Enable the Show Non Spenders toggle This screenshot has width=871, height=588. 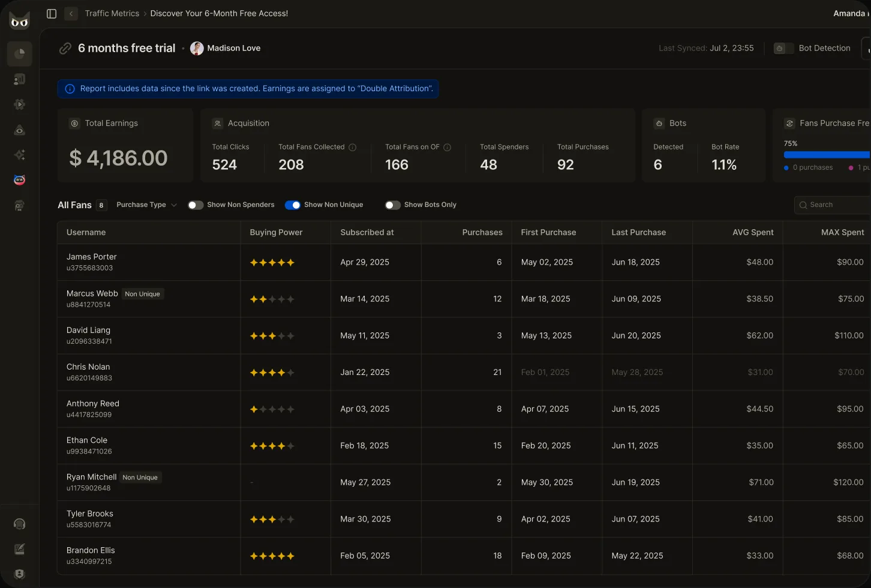(x=196, y=205)
